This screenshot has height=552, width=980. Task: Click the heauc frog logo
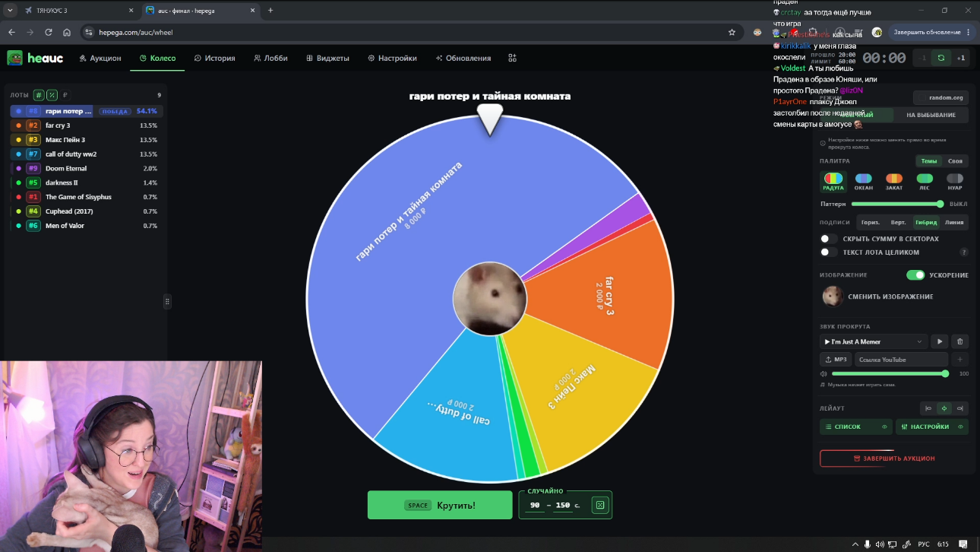coord(15,58)
